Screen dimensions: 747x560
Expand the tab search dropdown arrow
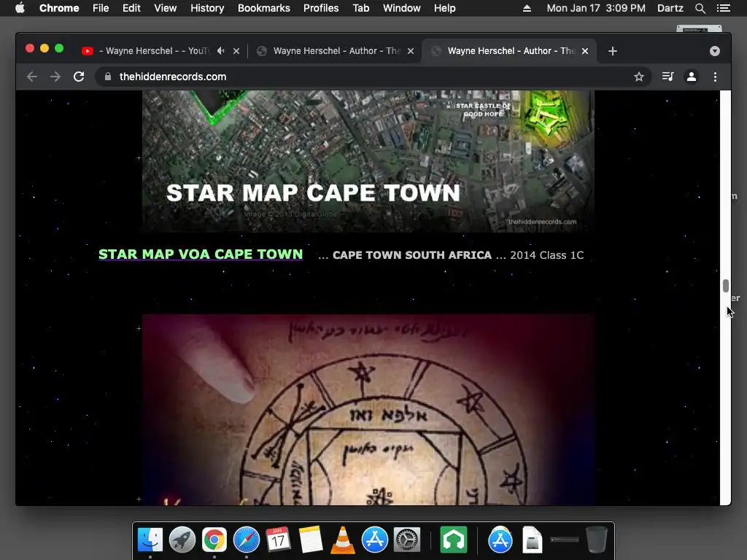(715, 51)
